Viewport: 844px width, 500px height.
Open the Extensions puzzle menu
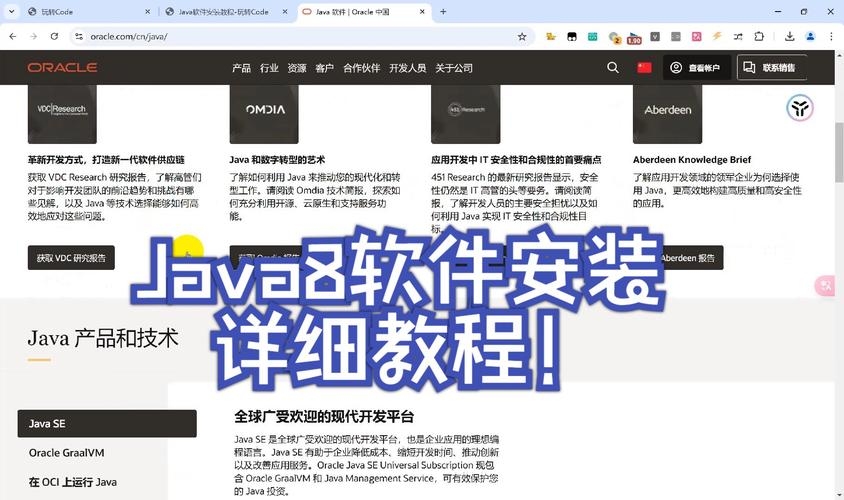coord(759,37)
